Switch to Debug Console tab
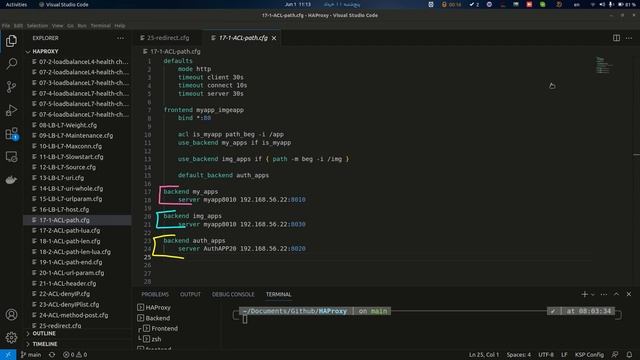Screen dimensions: 640x360 (233, 294)
